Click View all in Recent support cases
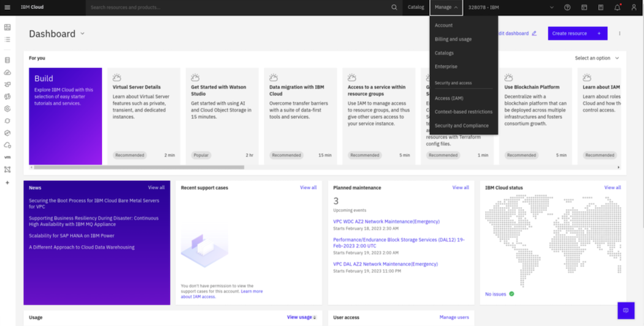The width and height of the screenshot is (644, 326). pos(308,188)
